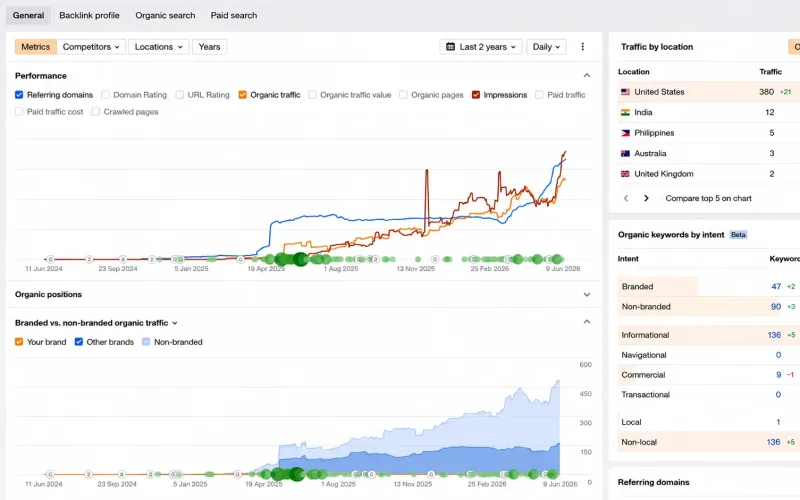Enable the Paid traffic checkbox

(x=539, y=94)
